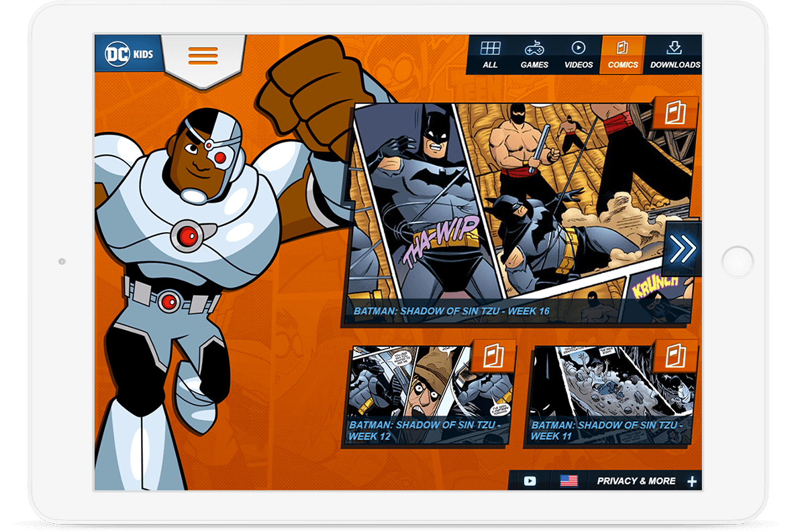786x532 pixels.
Task: Select the Comics tab
Action: [623, 55]
